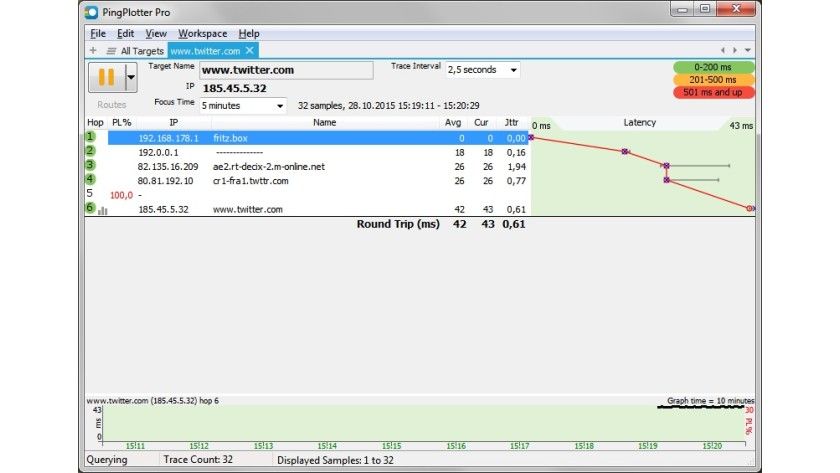The image size is (840, 473).
Task: Open the pause button dropdown arrow
Action: [131, 77]
